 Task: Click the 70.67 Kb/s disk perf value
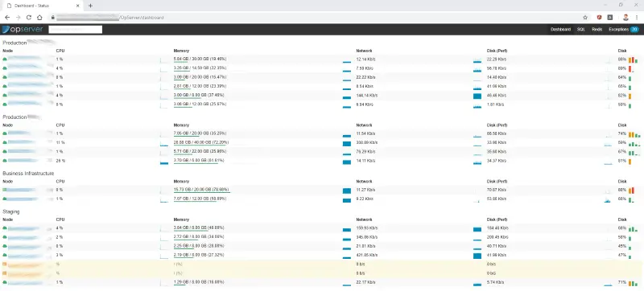click(x=497, y=190)
